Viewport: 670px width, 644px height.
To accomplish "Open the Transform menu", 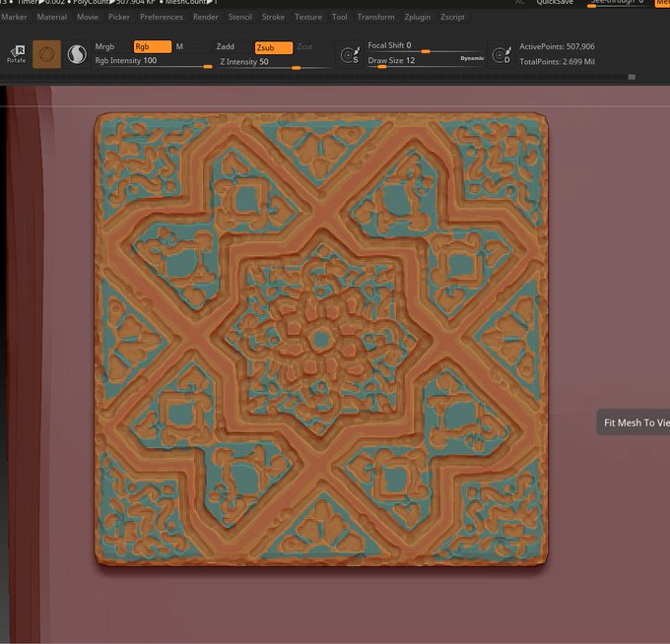I will tap(376, 17).
